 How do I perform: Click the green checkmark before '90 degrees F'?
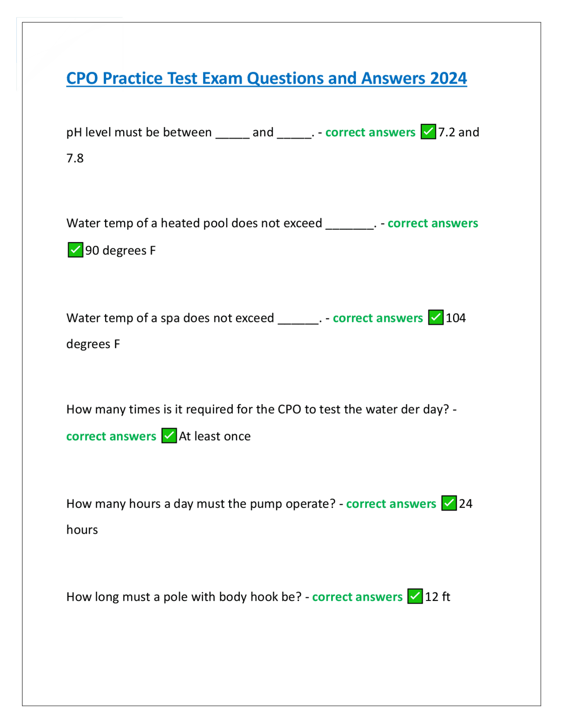[x=75, y=250]
